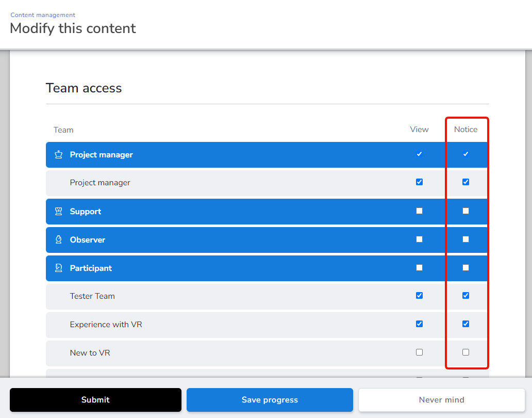
Task: Click the Team column header
Action: pyautogui.click(x=63, y=130)
